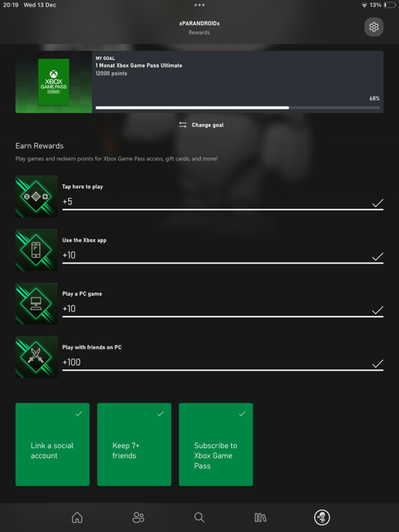Image resolution: width=399 pixels, height=532 pixels.
Task: Tap the 'Tap here to play' reward icon
Action: pyautogui.click(x=37, y=196)
